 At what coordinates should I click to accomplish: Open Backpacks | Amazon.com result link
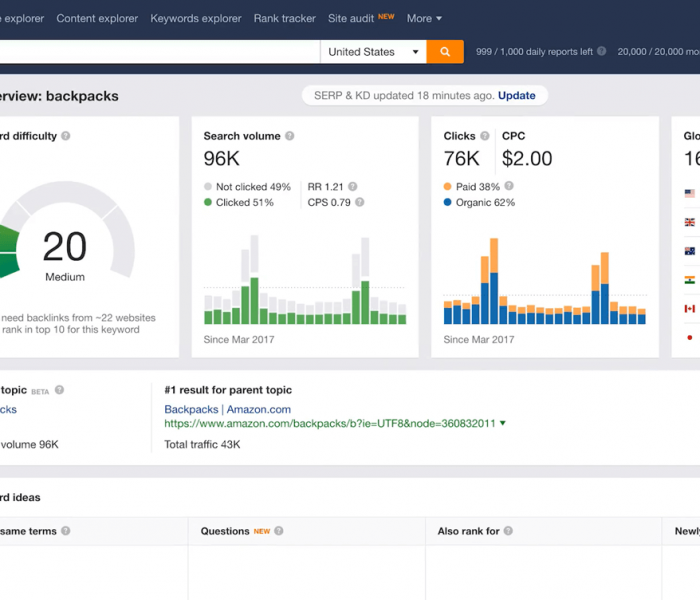pos(227,409)
